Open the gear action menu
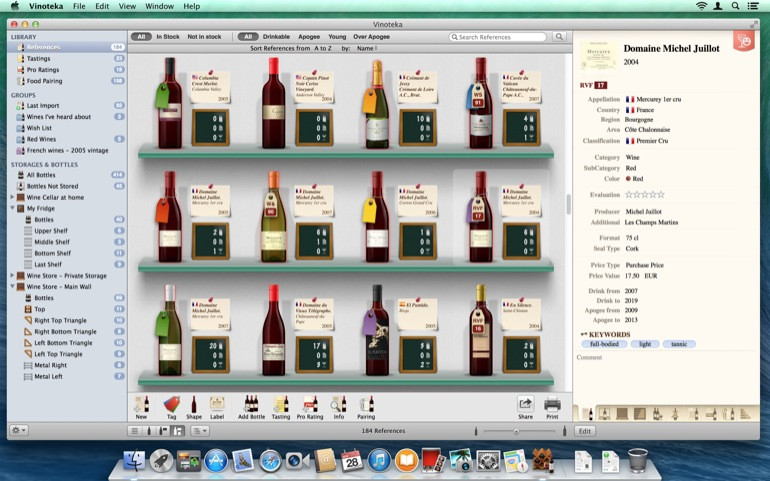Image resolution: width=770 pixels, height=481 pixels. pos(18,430)
